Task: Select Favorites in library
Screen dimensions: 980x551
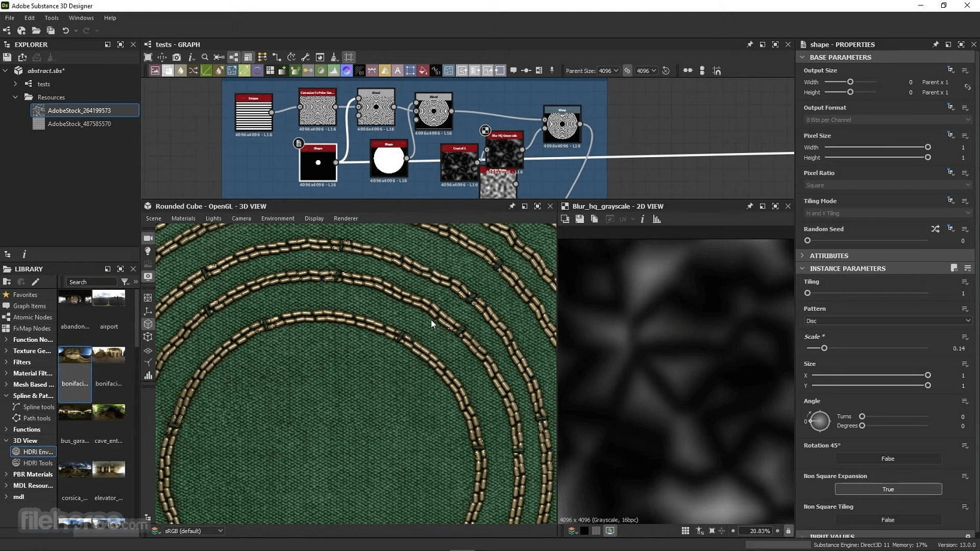Action: point(25,295)
